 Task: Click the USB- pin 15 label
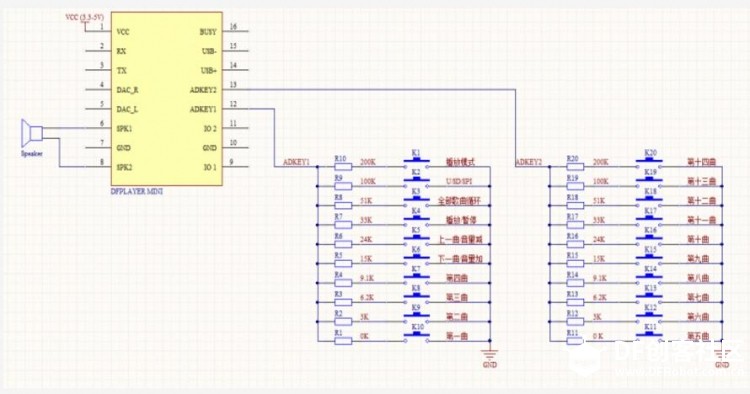(209, 51)
